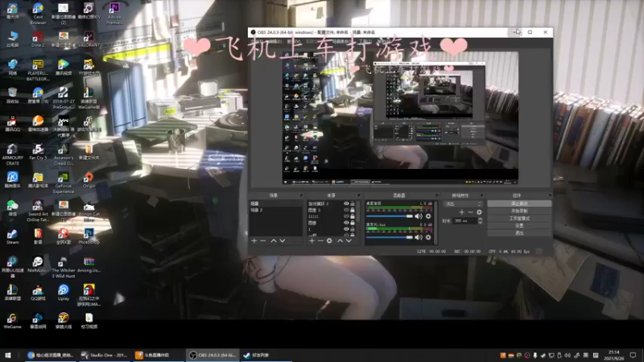Viewport: 644px width, 362px height.
Task: Select the Uplay desktop shortcut
Action: coord(64,293)
